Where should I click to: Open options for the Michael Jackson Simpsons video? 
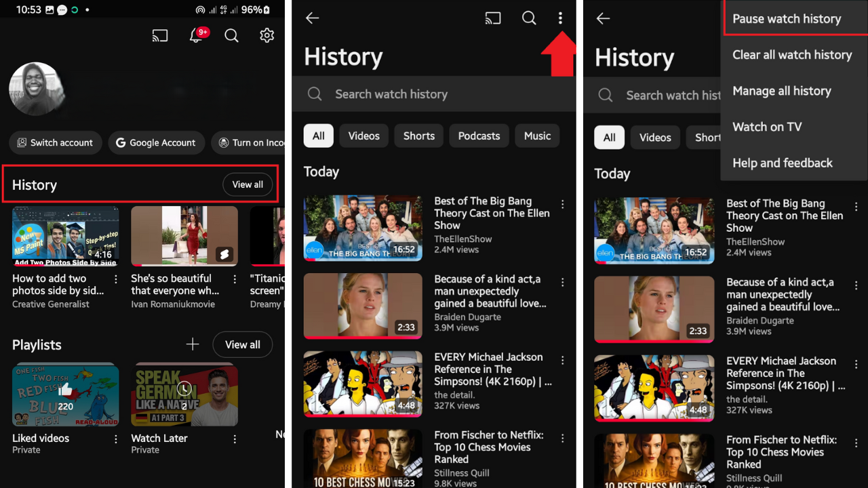coord(562,360)
